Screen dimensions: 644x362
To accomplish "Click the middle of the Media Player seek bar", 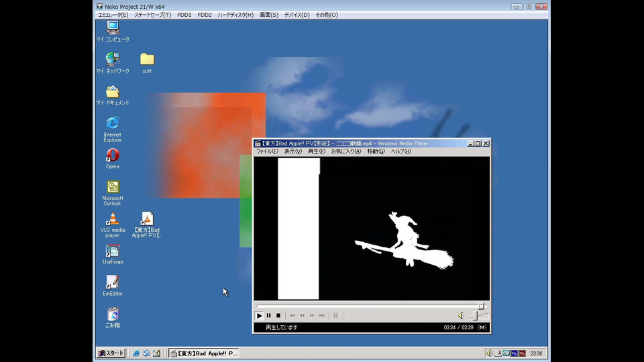I will (371, 306).
